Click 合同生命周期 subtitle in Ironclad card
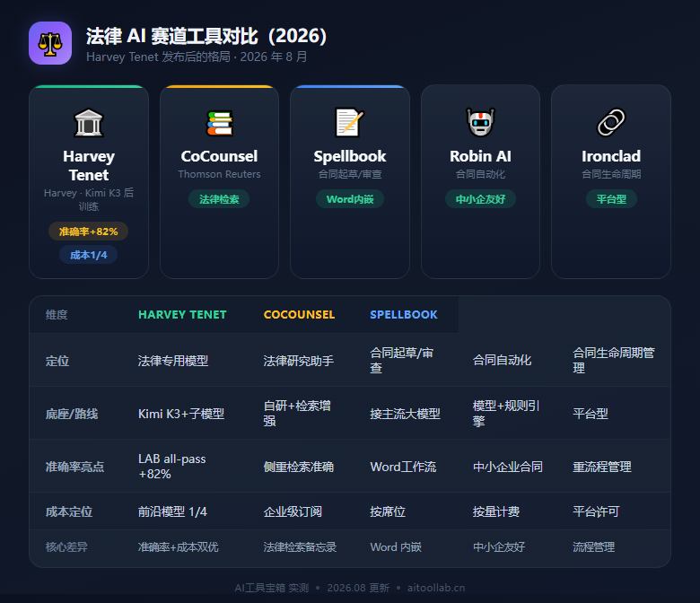The height and width of the screenshot is (603, 700). click(x=611, y=174)
